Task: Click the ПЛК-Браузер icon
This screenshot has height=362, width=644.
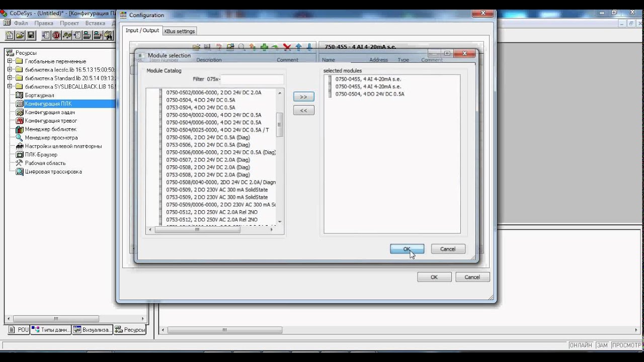Action: [20, 154]
